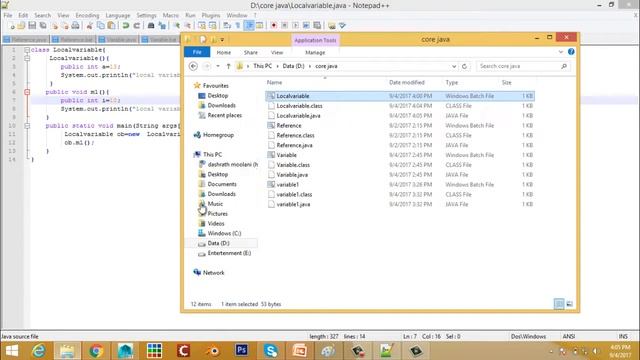Click the Redo arrow in Notepad++ toolbar
The image size is (640, 360).
136,26
